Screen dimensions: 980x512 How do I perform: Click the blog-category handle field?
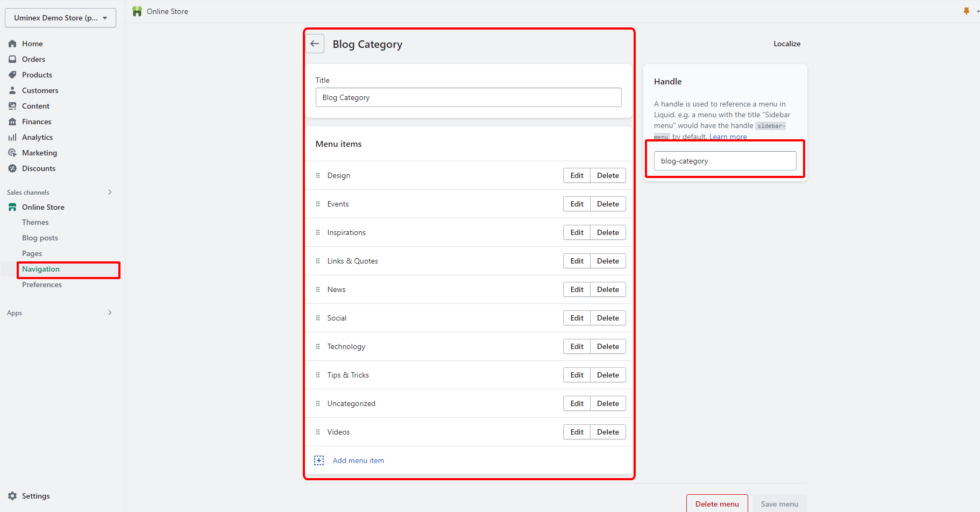[725, 161]
